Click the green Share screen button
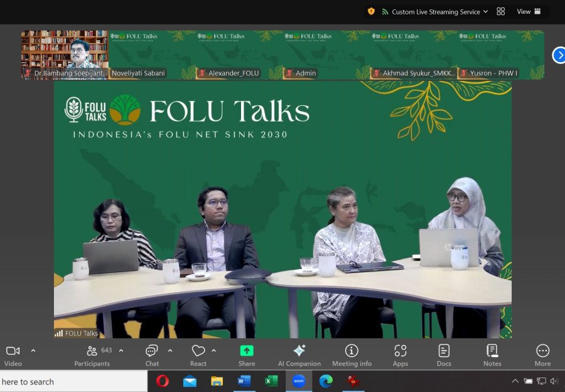The width and height of the screenshot is (565, 392). [247, 351]
